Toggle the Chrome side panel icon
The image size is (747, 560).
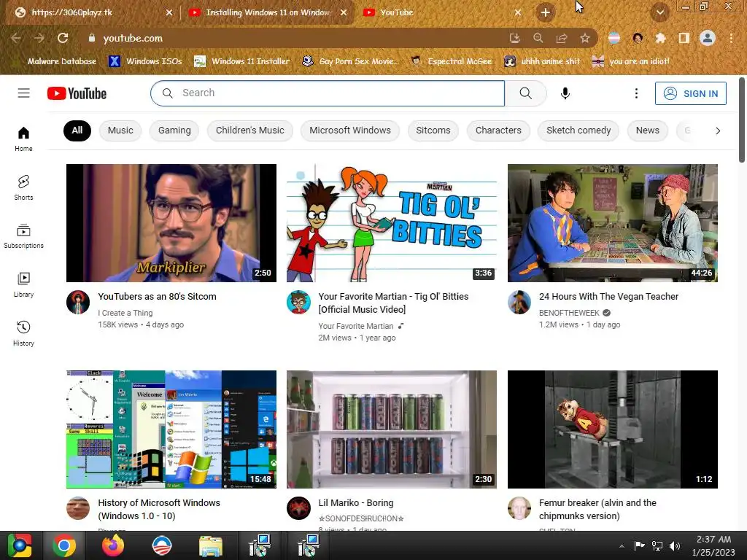[684, 38]
